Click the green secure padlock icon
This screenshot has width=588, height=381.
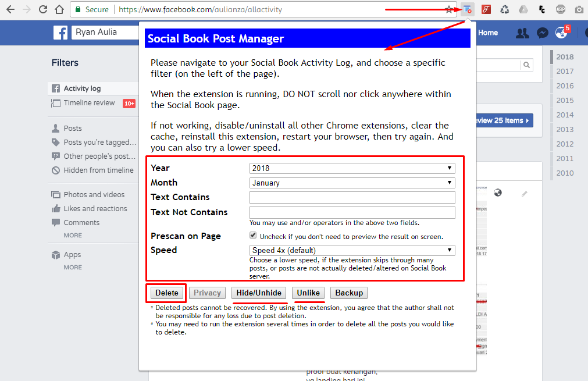(x=77, y=9)
